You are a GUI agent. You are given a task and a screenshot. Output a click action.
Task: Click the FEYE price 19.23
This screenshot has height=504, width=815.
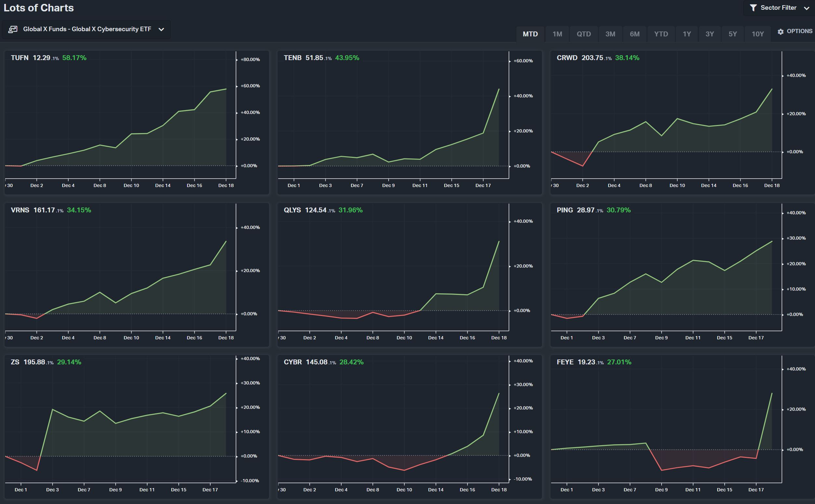(x=586, y=362)
